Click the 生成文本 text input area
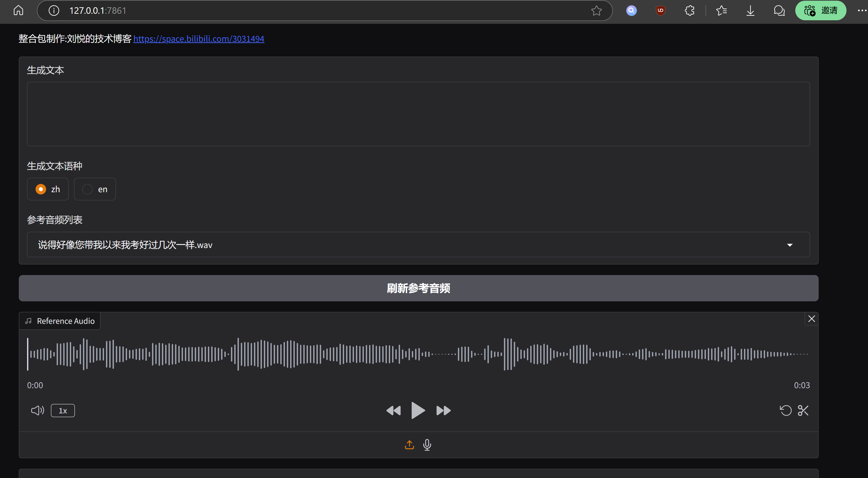Viewport: 868px width, 478px height. click(x=418, y=114)
